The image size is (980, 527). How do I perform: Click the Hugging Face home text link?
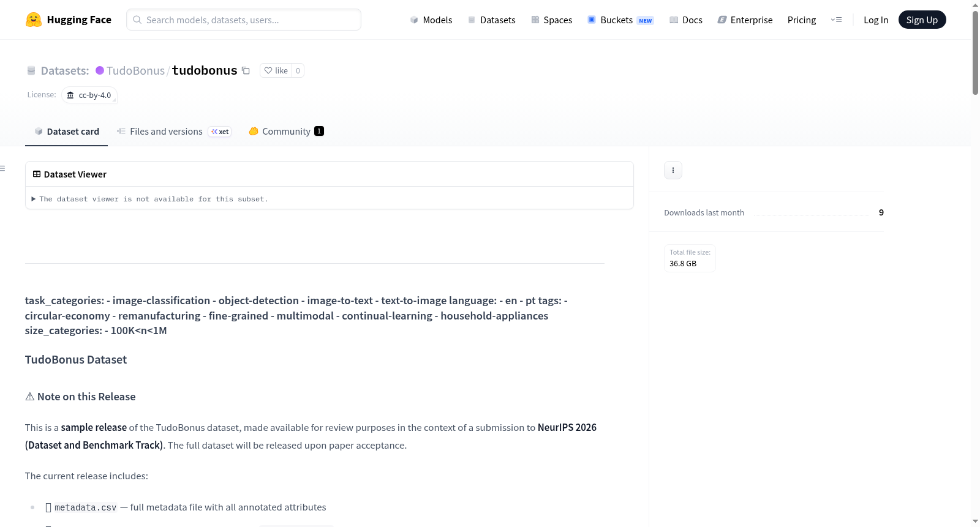(79, 20)
